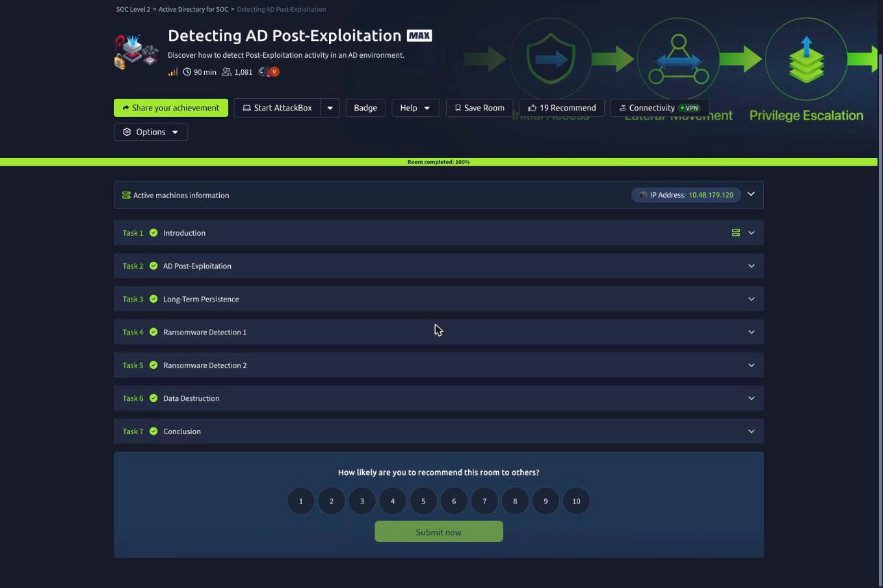Click Share your achievement button

tap(171, 108)
